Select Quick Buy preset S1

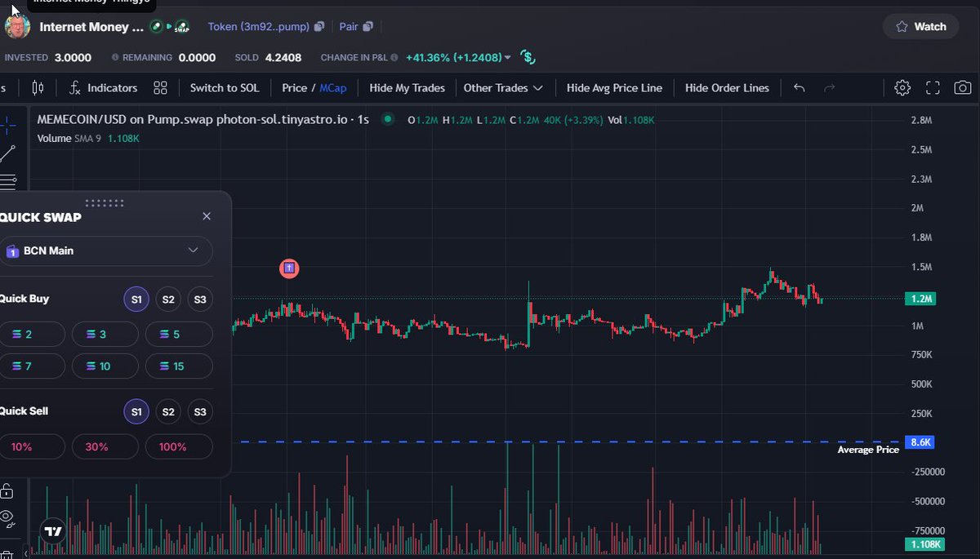click(136, 299)
